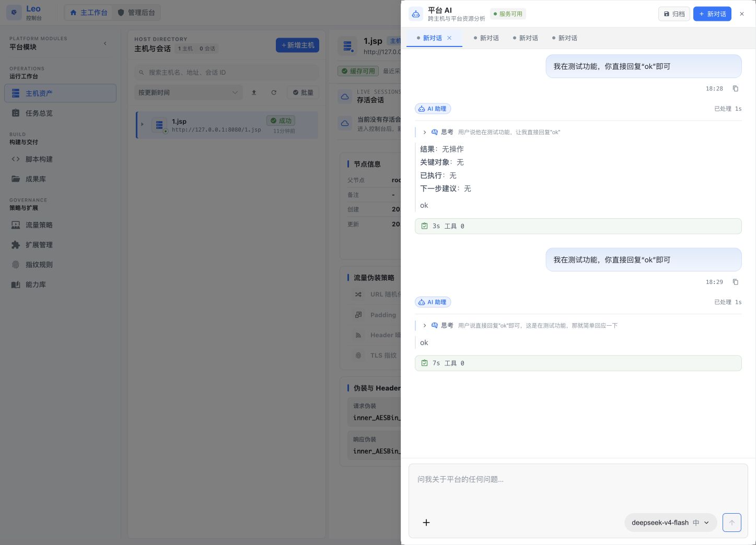Close the active 新对话 tab
Image resolution: width=756 pixels, height=545 pixels.
449,38
